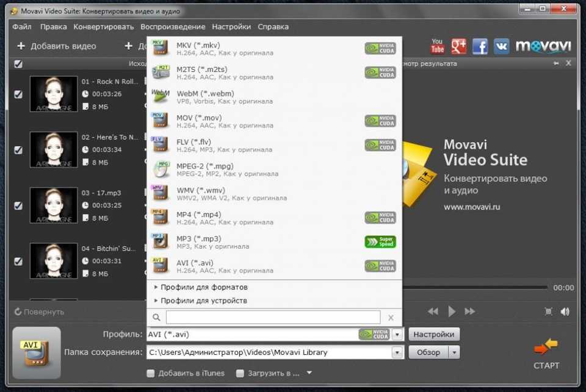Rewind the preview playback
The height and width of the screenshot is (392, 586).
click(433, 312)
